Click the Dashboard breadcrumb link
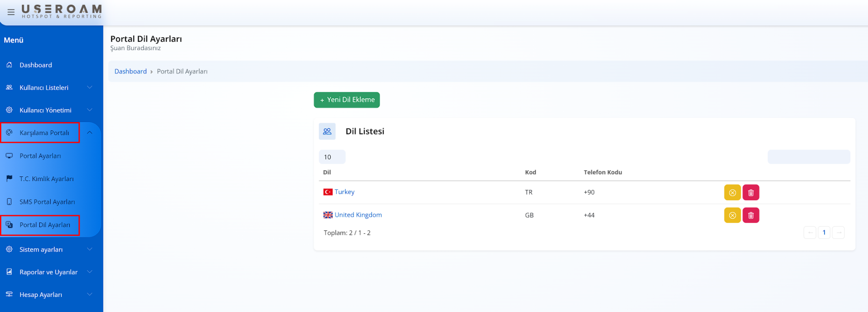The height and width of the screenshot is (312, 868). tap(131, 71)
